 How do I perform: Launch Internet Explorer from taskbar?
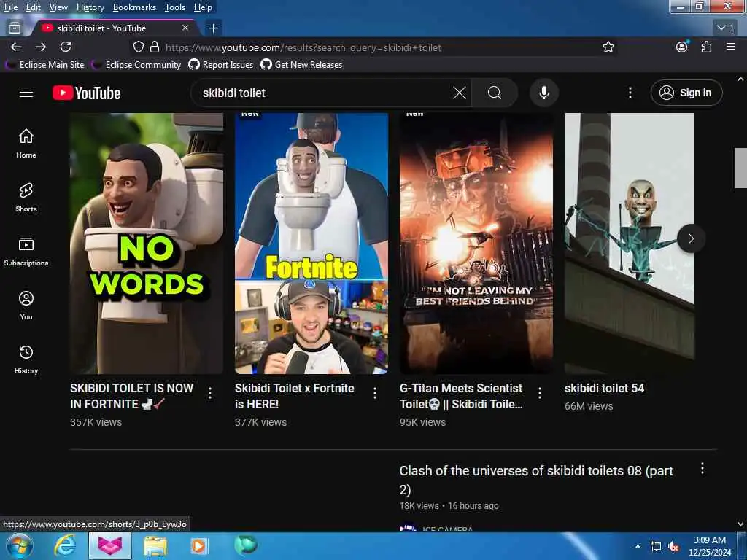point(65,545)
